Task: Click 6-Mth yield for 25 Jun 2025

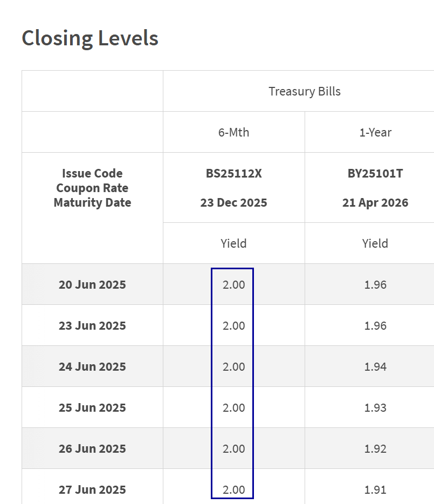Action: (x=233, y=407)
